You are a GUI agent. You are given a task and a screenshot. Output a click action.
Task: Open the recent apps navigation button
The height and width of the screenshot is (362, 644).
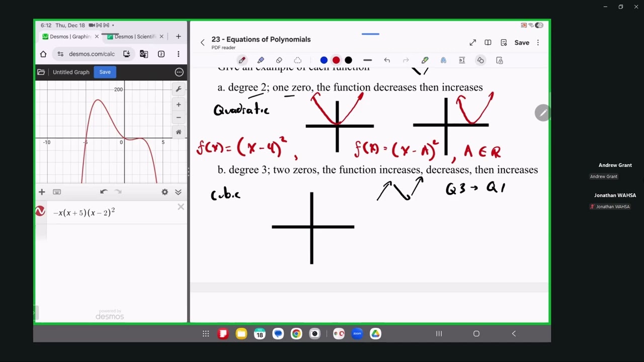click(x=439, y=334)
